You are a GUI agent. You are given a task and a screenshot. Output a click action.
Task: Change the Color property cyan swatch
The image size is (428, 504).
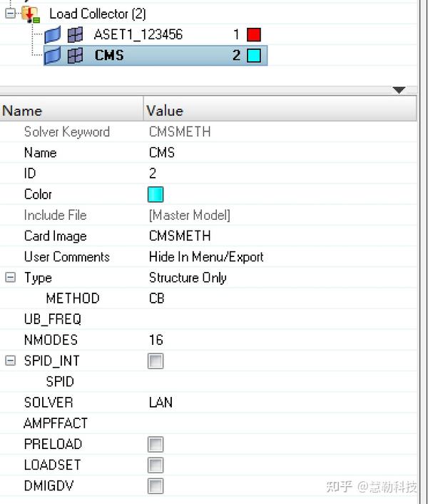click(156, 194)
